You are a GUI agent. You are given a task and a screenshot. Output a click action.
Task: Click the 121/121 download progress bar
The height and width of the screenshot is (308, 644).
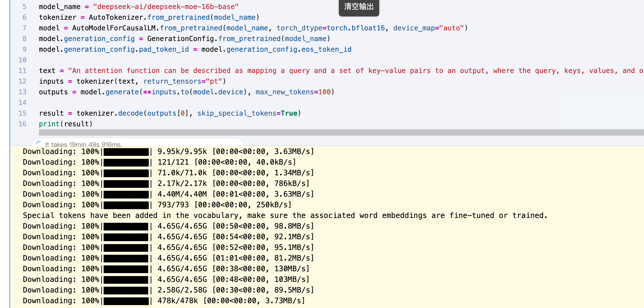(126, 162)
